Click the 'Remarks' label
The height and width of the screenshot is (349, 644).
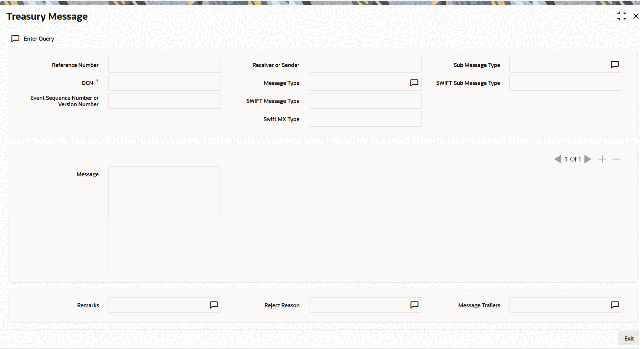coord(88,305)
